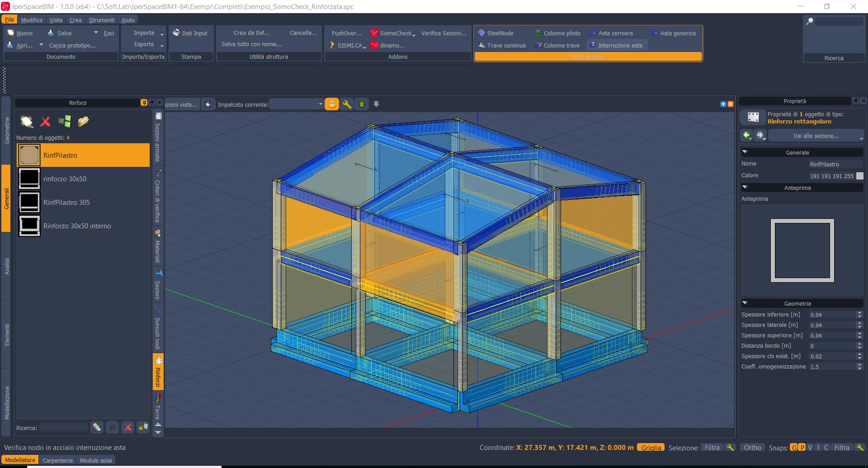
Task: Click Crea da Dxf button
Action: point(251,33)
